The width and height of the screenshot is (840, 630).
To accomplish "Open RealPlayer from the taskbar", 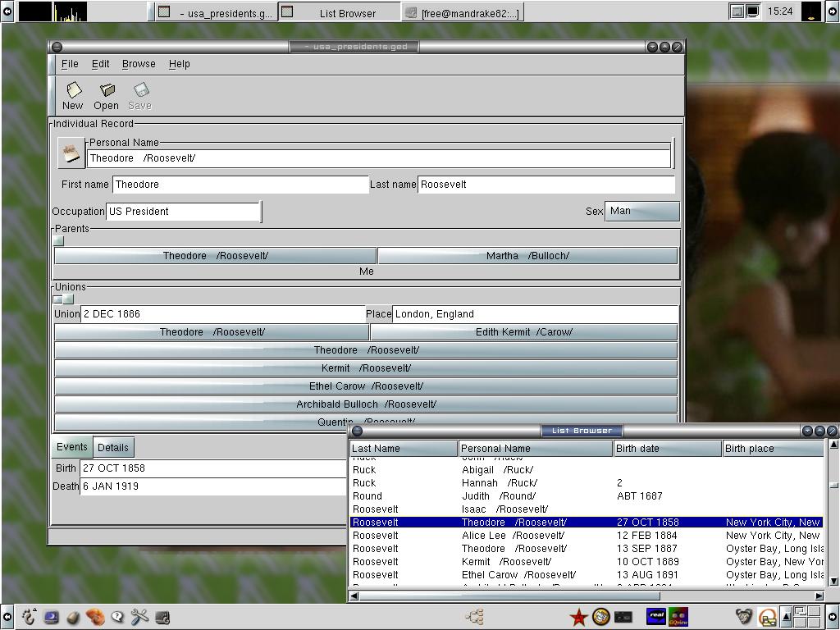I will tap(656, 617).
